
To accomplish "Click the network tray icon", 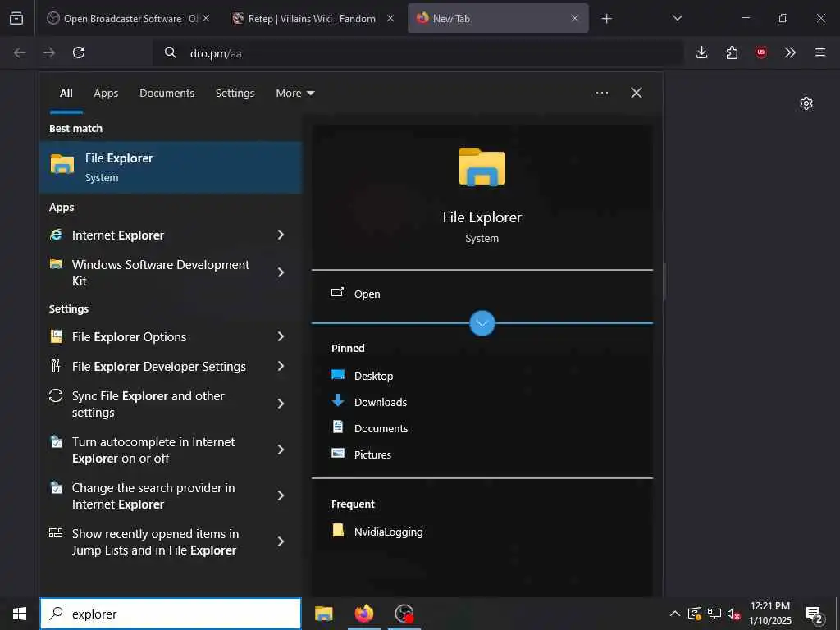I will click(x=714, y=614).
